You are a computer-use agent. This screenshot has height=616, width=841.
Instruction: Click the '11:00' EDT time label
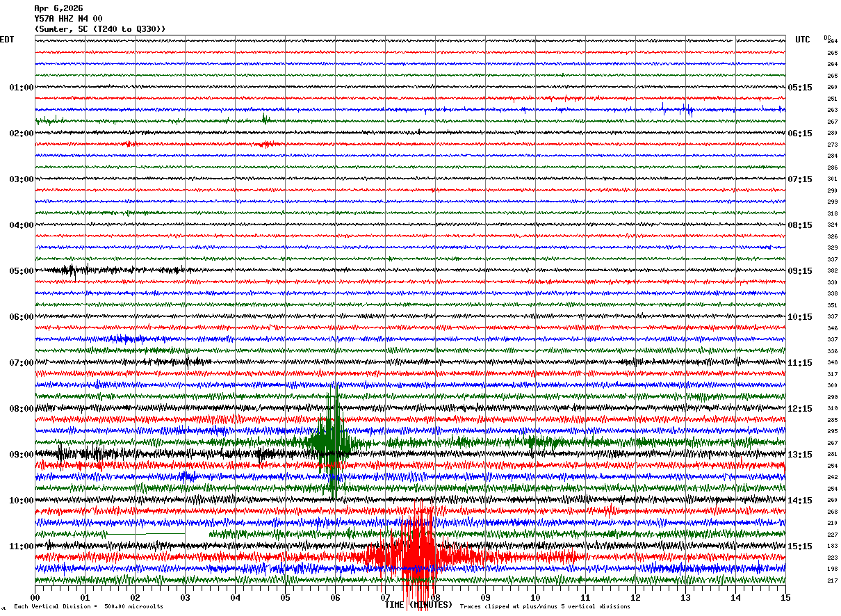22,546
